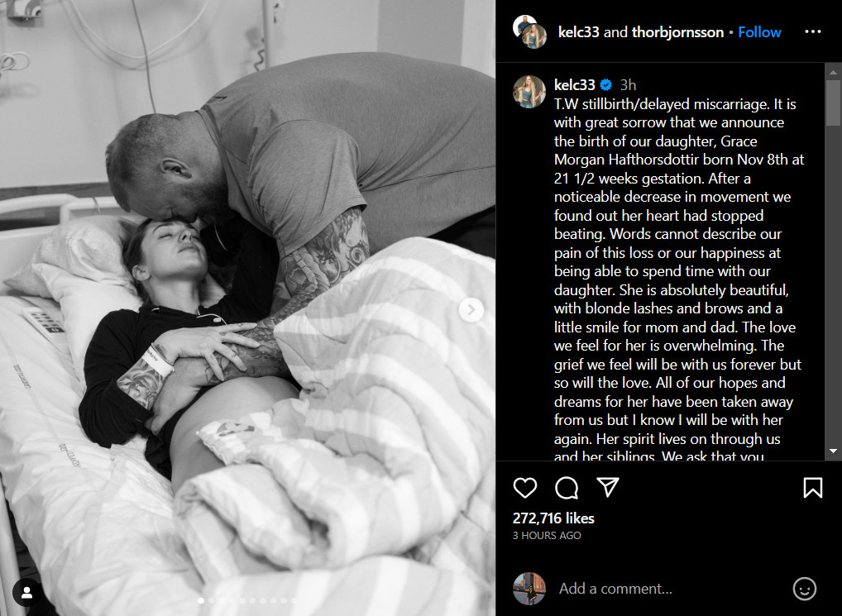View the 272,716 likes list

pyautogui.click(x=553, y=518)
